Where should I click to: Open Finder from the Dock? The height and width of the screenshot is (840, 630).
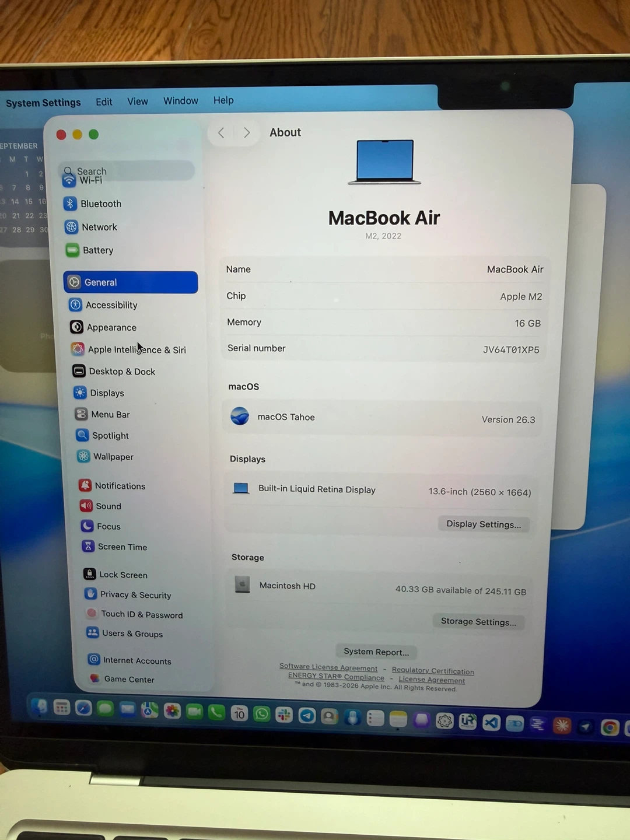click(39, 706)
